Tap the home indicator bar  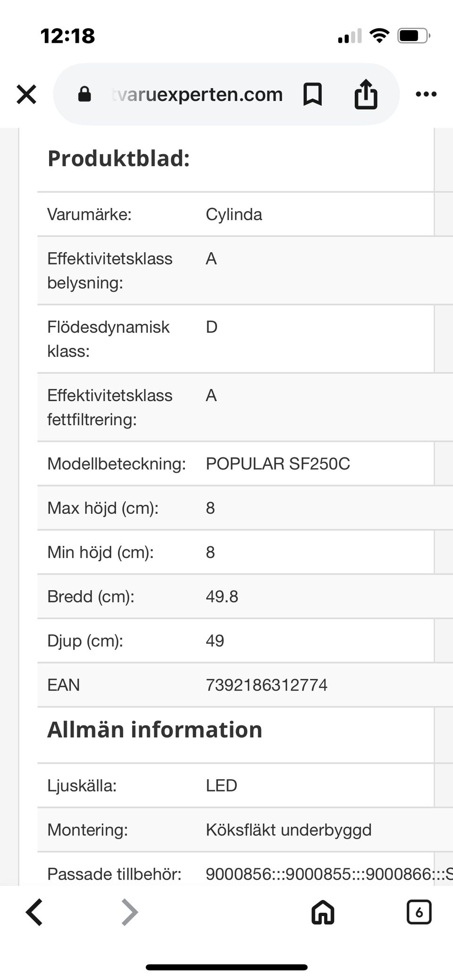tap(226, 967)
